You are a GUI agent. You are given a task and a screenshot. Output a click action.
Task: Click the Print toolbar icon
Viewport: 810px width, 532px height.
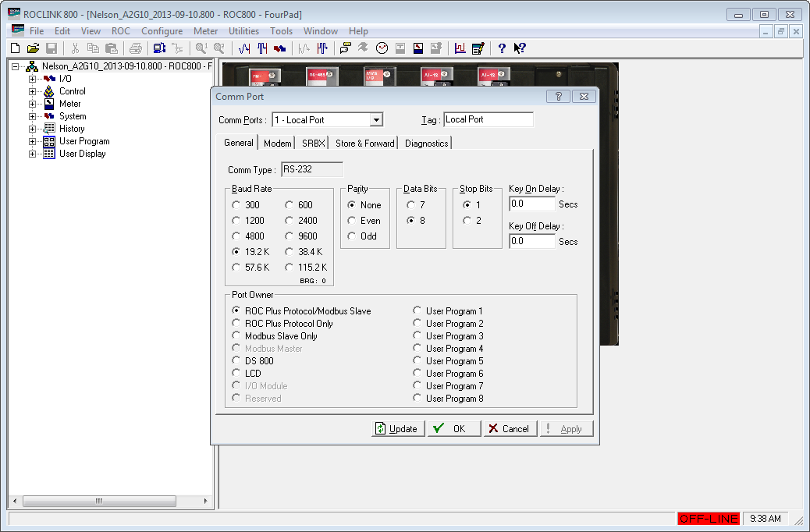pos(136,48)
